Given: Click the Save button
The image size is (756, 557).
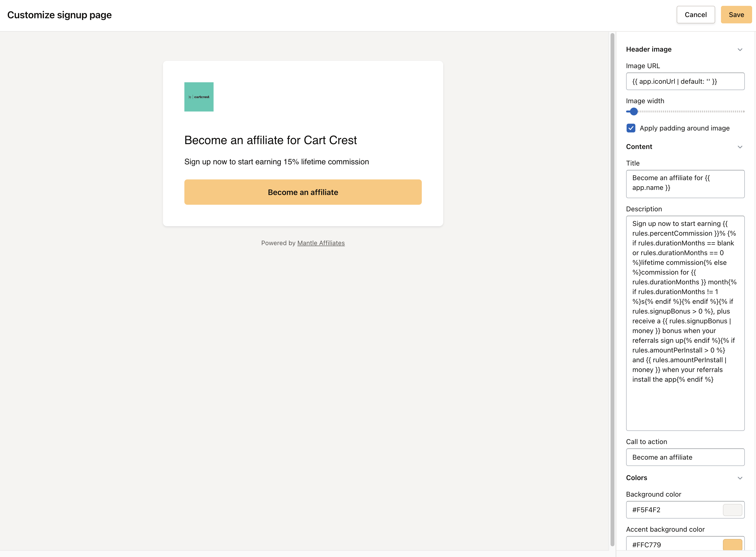Looking at the screenshot, I should (737, 15).
